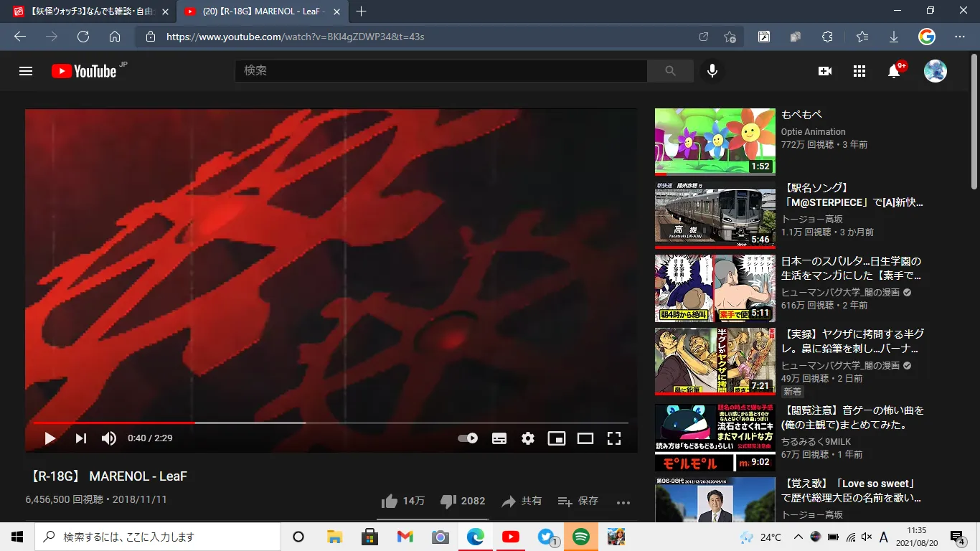Open Windows Start menu
980x551 pixels.
click(17, 537)
